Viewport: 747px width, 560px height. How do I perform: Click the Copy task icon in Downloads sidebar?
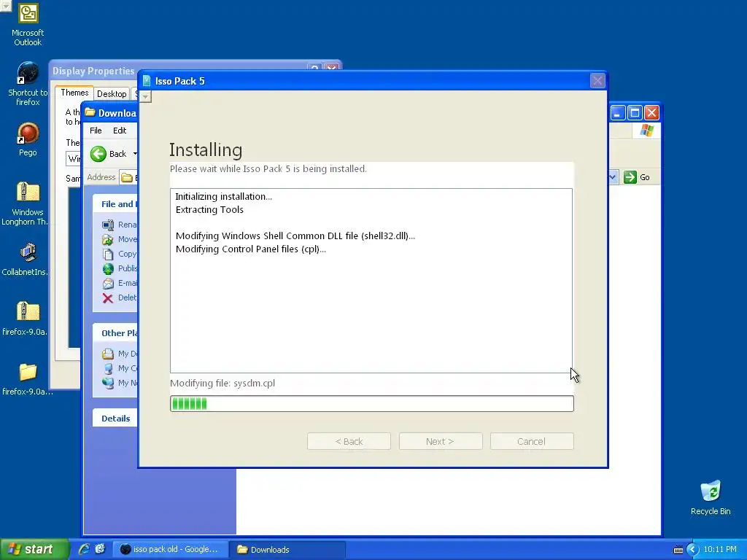tap(108, 254)
